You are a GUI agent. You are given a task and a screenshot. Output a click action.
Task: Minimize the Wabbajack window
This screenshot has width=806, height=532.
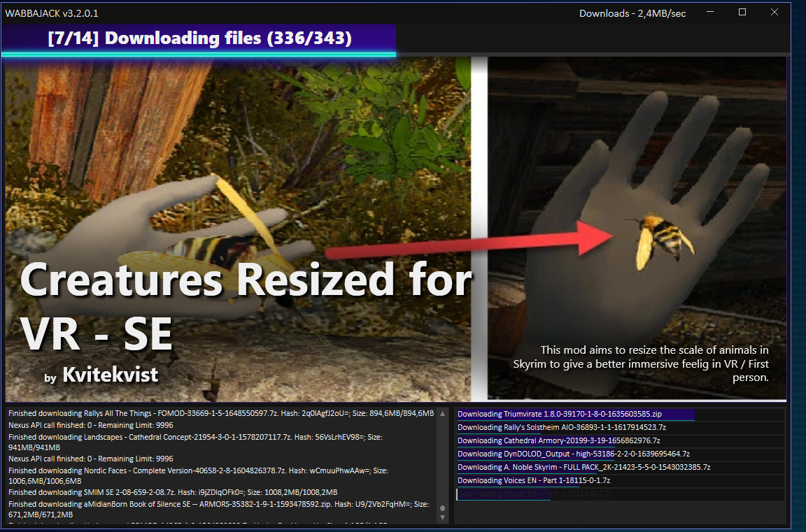pyautogui.click(x=710, y=13)
